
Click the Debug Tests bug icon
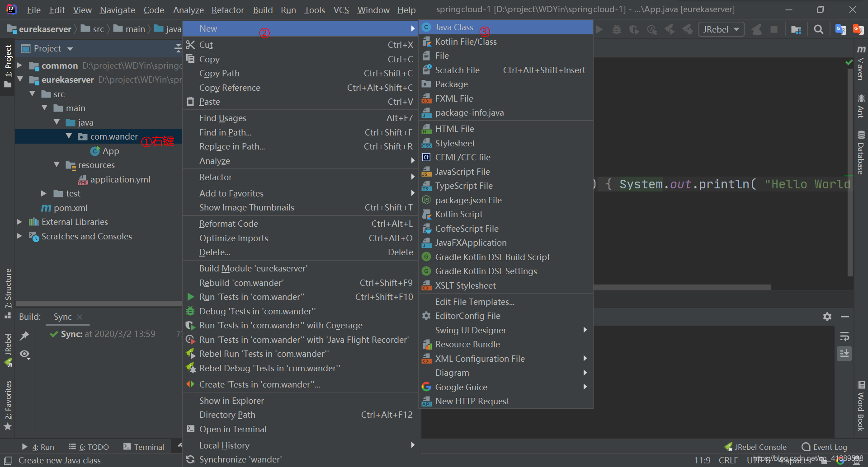click(190, 311)
